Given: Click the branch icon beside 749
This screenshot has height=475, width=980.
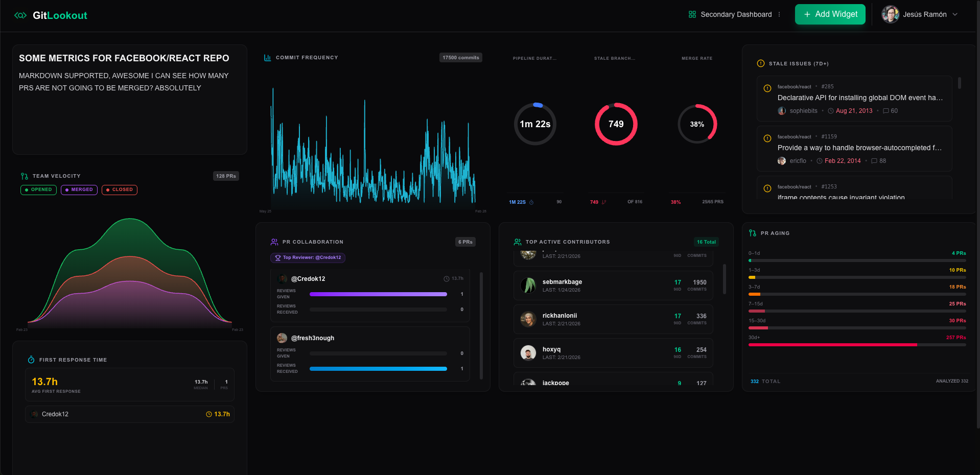Looking at the screenshot, I should coord(604,202).
